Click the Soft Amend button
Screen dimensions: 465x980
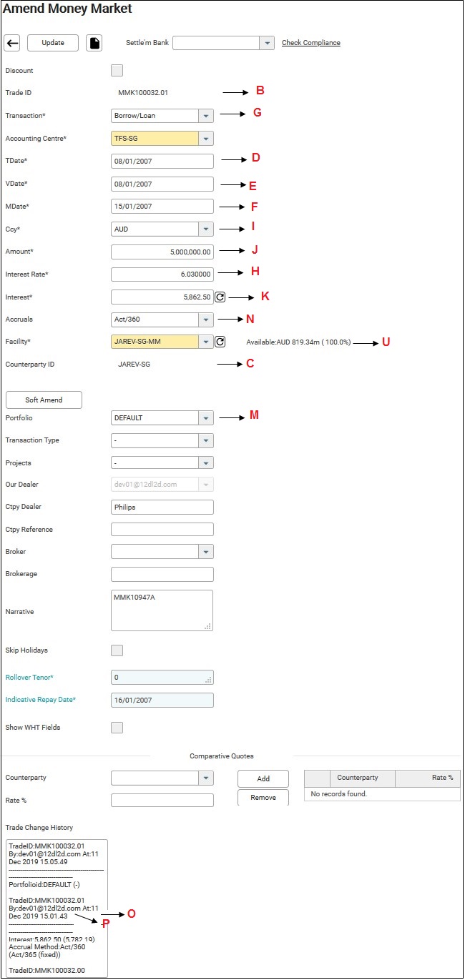point(44,400)
